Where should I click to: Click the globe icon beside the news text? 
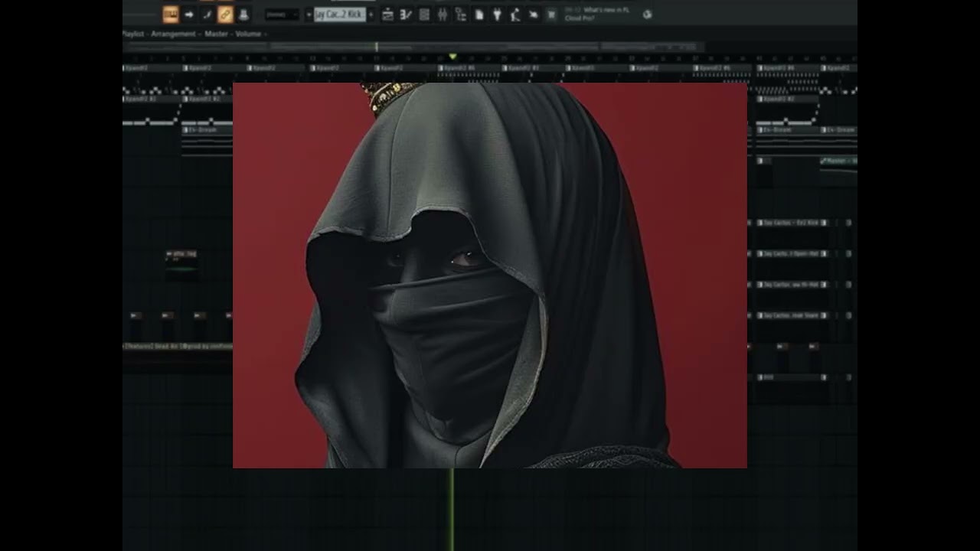click(x=647, y=14)
